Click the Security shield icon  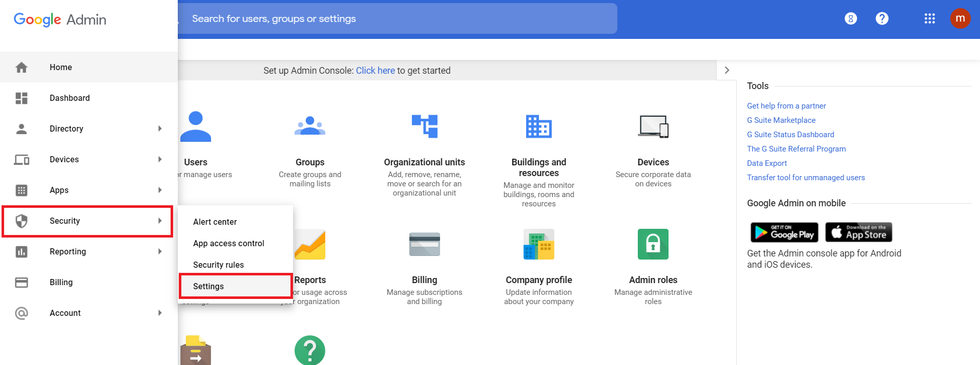pyautogui.click(x=22, y=221)
